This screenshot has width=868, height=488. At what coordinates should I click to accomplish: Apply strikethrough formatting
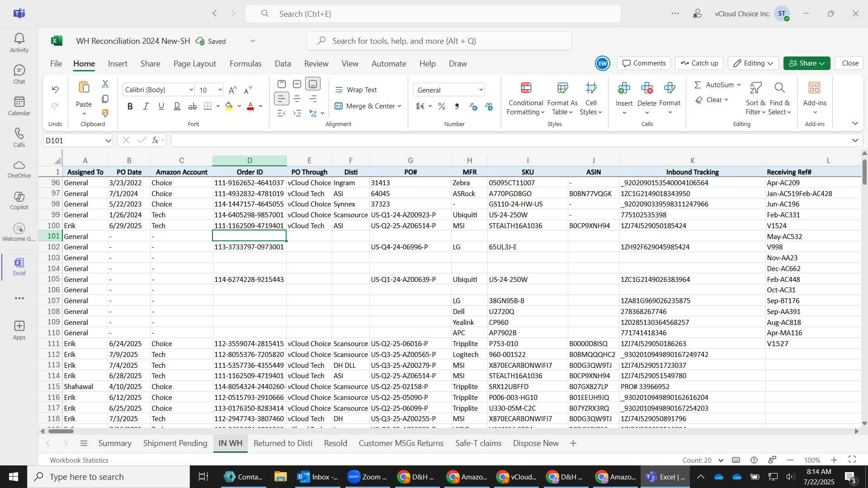[x=193, y=106]
